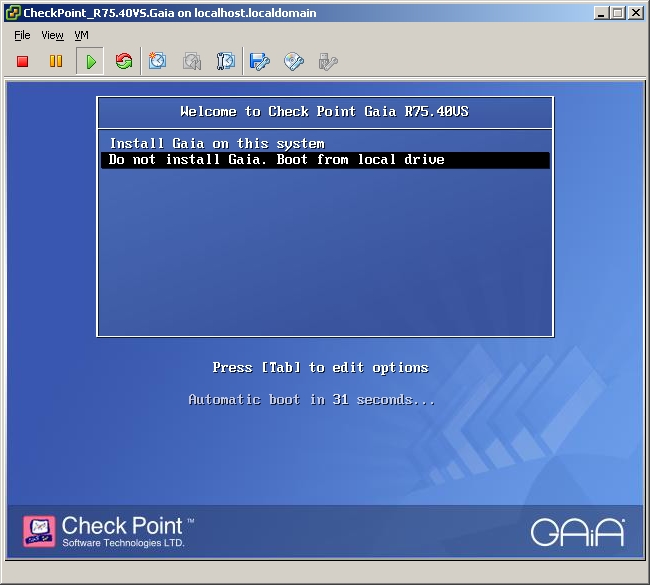Click the greyed USB device connection icon
650x585 pixels.
[328, 61]
